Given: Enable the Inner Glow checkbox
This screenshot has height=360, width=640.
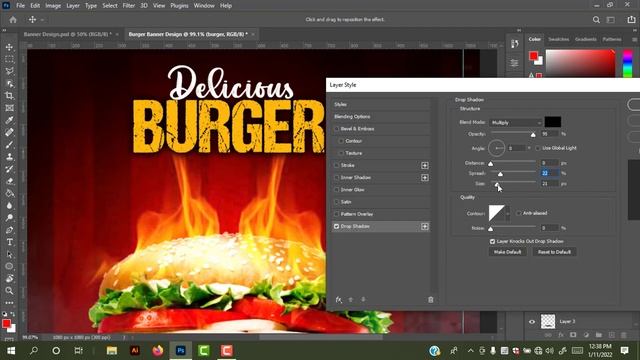Looking at the screenshot, I should pyautogui.click(x=336, y=190).
